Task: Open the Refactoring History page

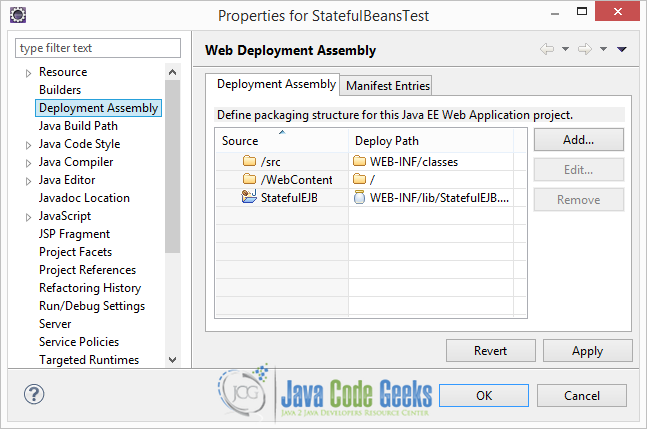Action: tap(90, 288)
